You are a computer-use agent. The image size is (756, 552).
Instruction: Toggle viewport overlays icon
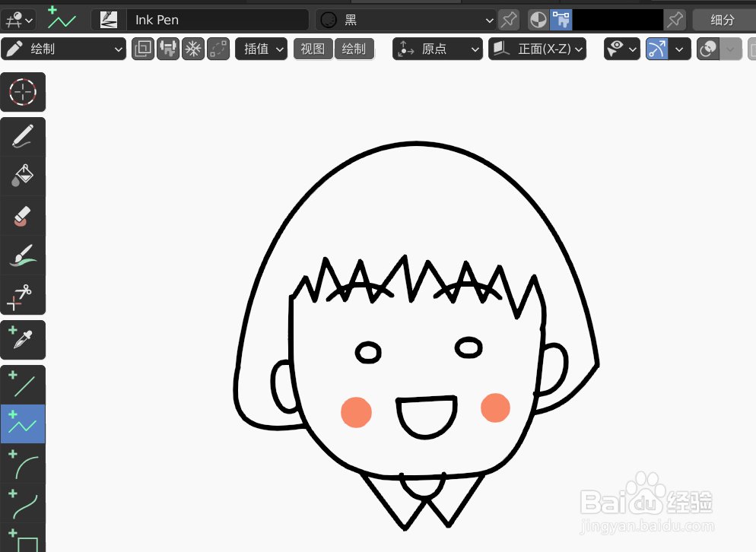(x=708, y=49)
